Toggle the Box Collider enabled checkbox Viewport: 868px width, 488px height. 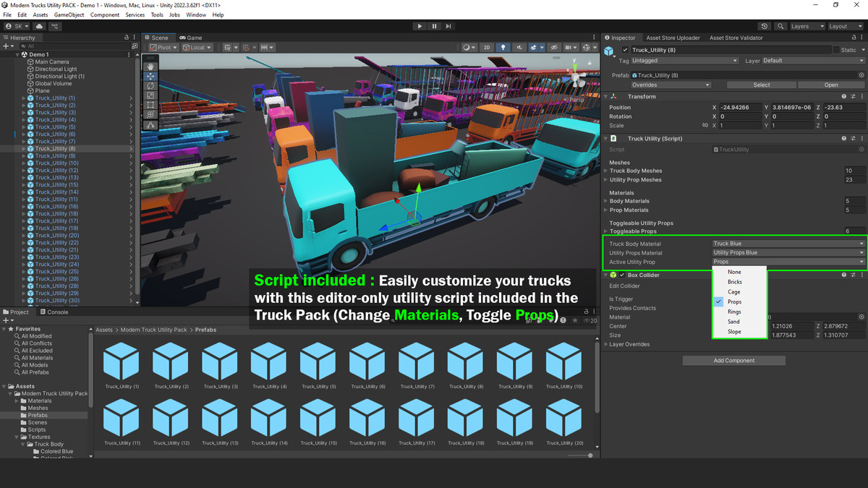pyautogui.click(x=622, y=275)
